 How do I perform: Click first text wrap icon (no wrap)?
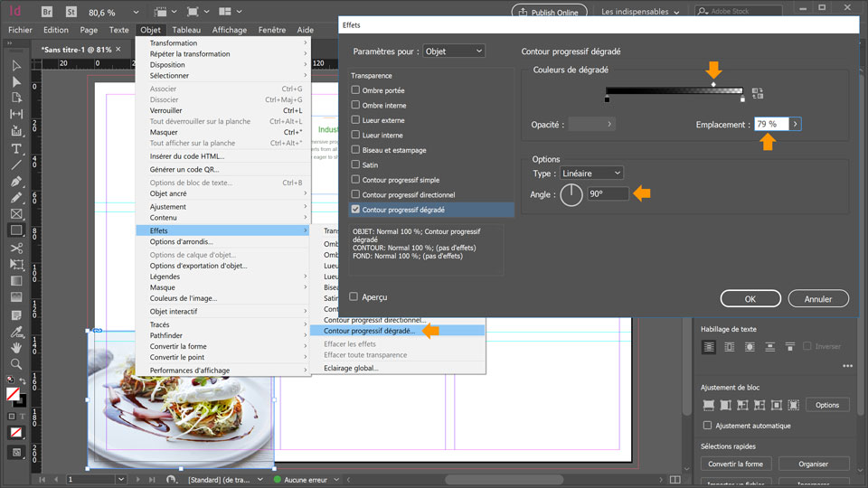click(709, 347)
